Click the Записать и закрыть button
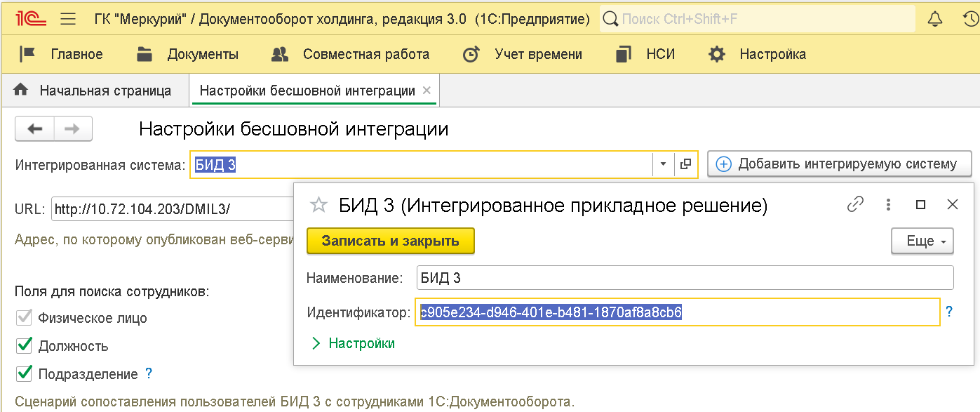The width and height of the screenshot is (980, 412). [390, 241]
